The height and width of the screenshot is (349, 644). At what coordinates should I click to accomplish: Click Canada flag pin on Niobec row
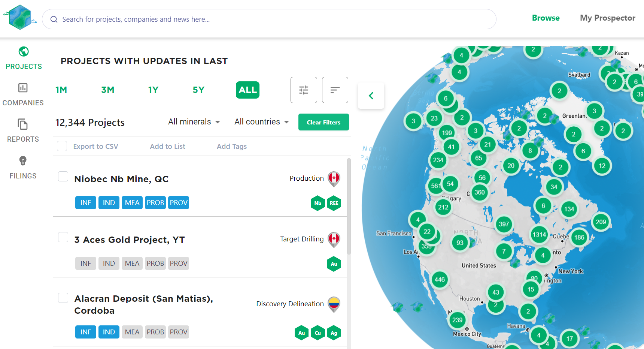334,179
